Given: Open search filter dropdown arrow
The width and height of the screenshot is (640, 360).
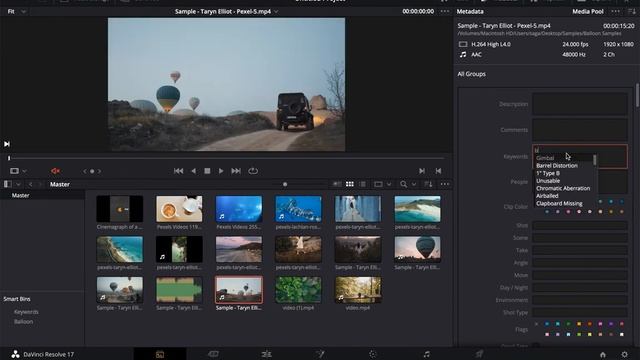Looking at the screenshot, I should [x=414, y=184].
